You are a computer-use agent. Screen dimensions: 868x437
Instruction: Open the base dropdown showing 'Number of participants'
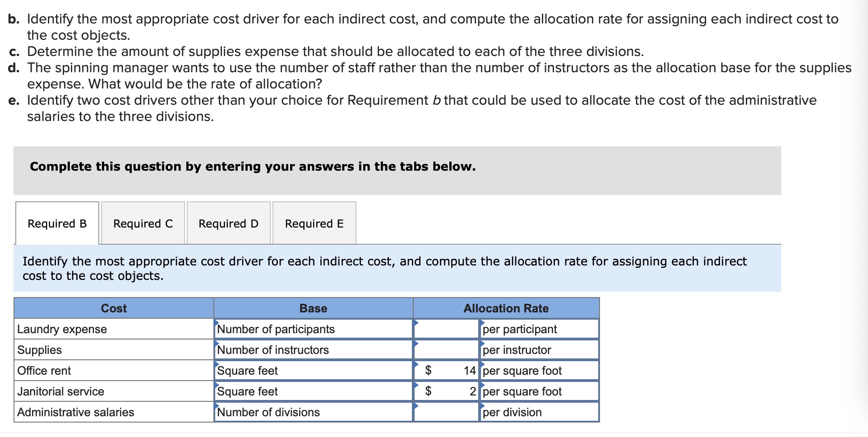tap(313, 329)
